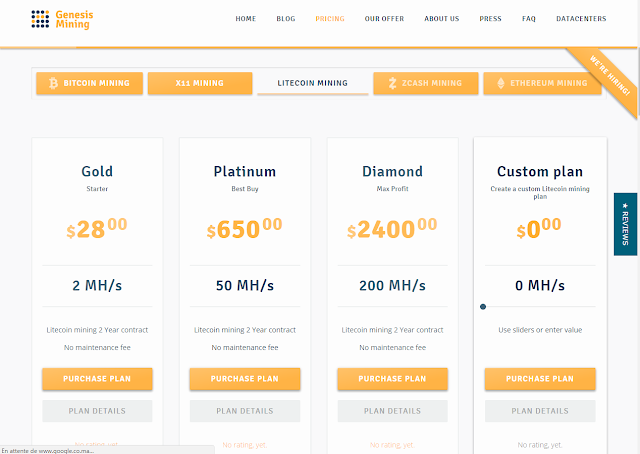Click the 'Starter' subtitle under Gold
The height and width of the screenshot is (454, 640).
click(97, 189)
